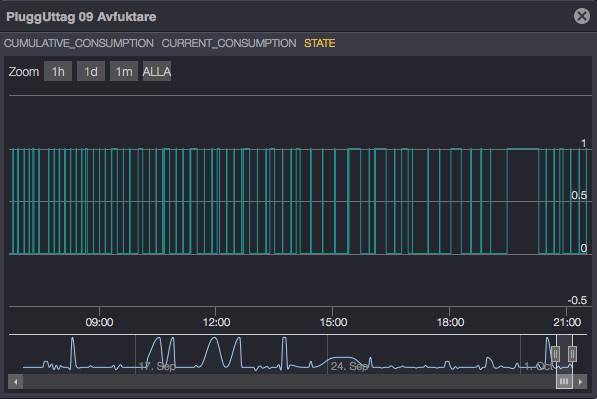Choose the 1m zoom range

coord(124,71)
